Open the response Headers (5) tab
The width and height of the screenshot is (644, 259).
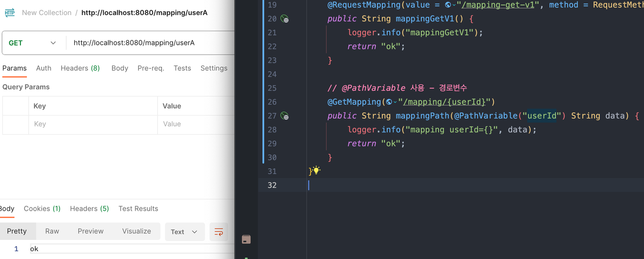pos(89,209)
